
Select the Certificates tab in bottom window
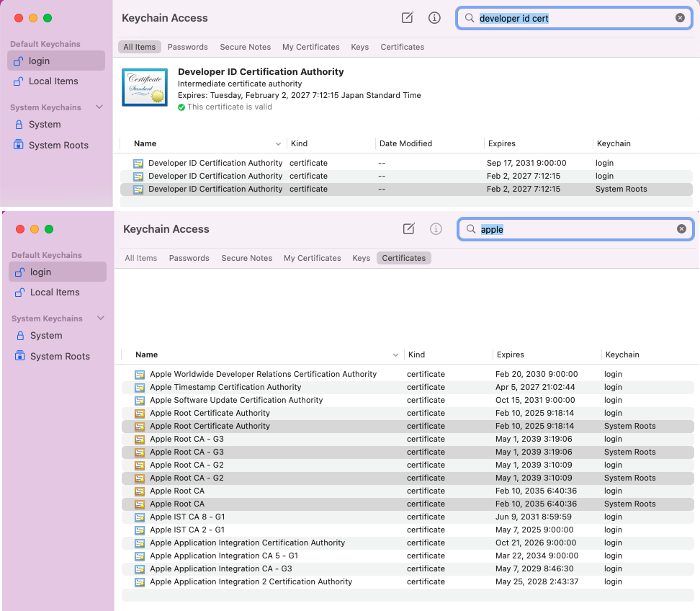pyautogui.click(x=403, y=258)
